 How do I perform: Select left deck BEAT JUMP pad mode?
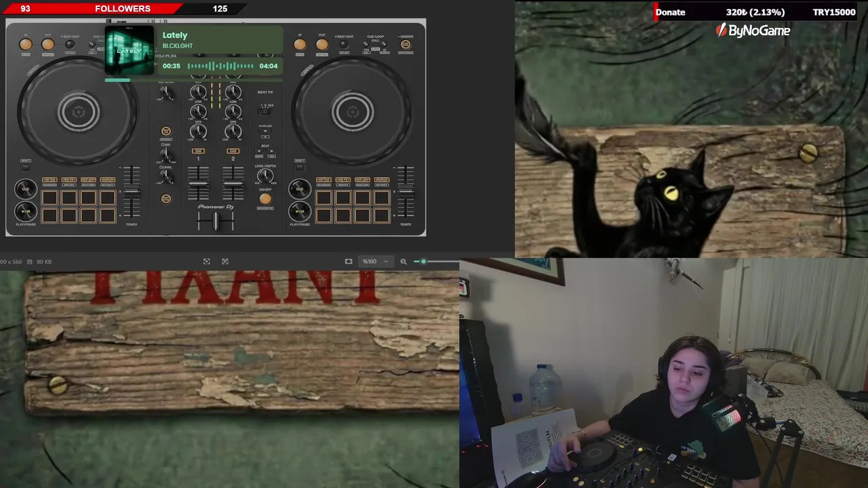click(88, 180)
